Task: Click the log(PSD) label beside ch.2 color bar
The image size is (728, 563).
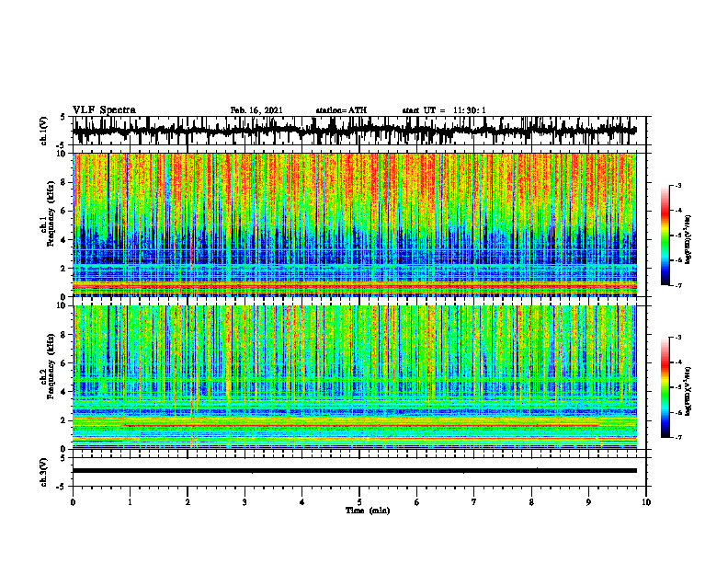Action: (688, 392)
